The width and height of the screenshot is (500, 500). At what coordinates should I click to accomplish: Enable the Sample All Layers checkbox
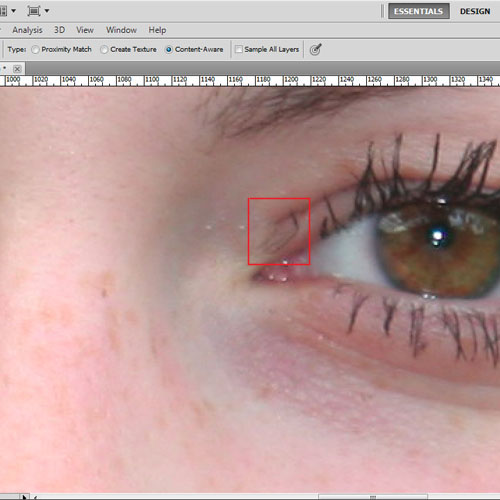(x=239, y=49)
